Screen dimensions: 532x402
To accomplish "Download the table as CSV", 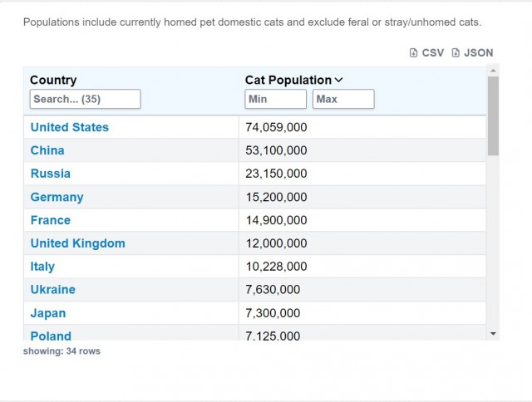I will [427, 52].
